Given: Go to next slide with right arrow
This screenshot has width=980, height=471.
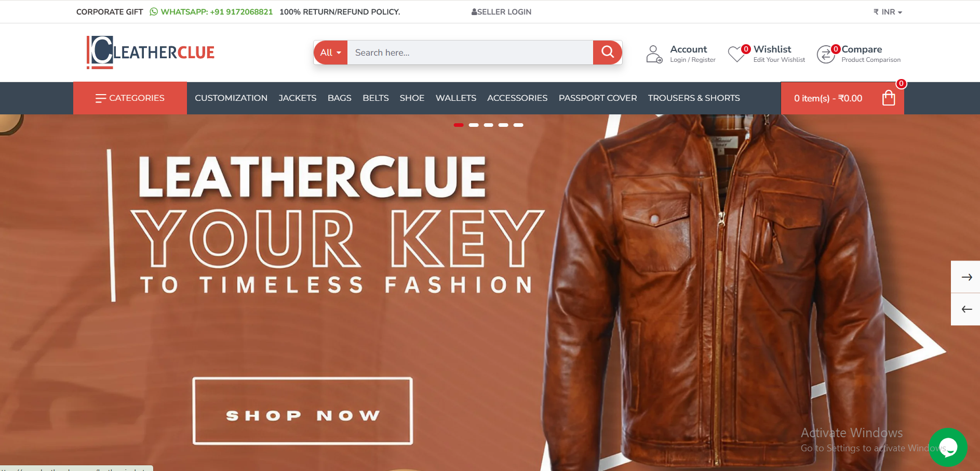Looking at the screenshot, I should tap(966, 277).
